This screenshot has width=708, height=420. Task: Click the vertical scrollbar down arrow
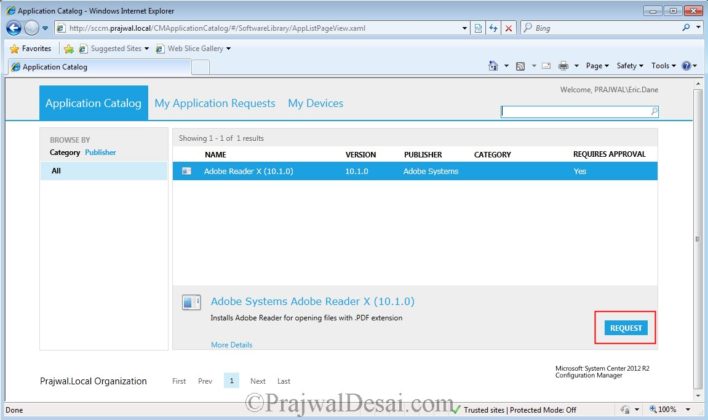pyautogui.click(x=698, y=396)
